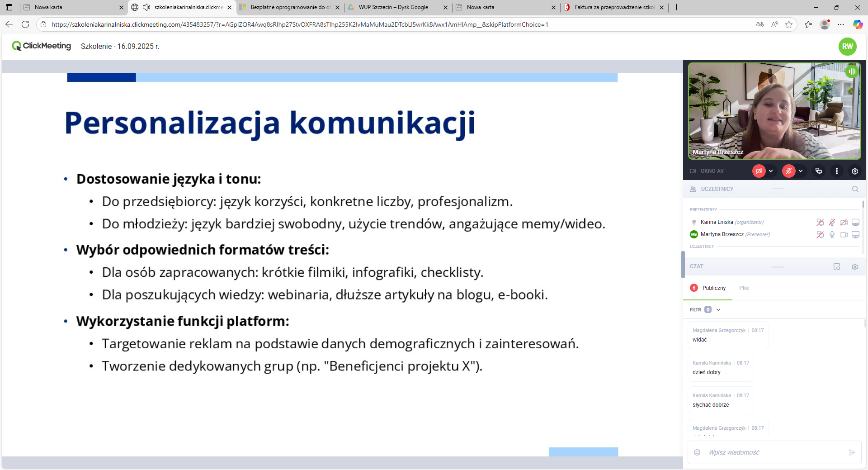Toggle Martyna Brzeszcz's microphone icon
The height and width of the screenshot is (470, 868).
[832, 234]
